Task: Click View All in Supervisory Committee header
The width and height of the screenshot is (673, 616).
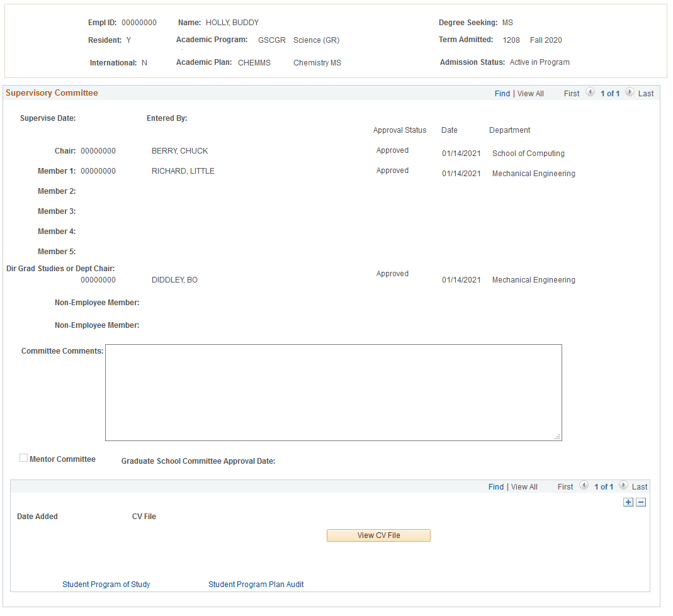Action: tap(531, 94)
